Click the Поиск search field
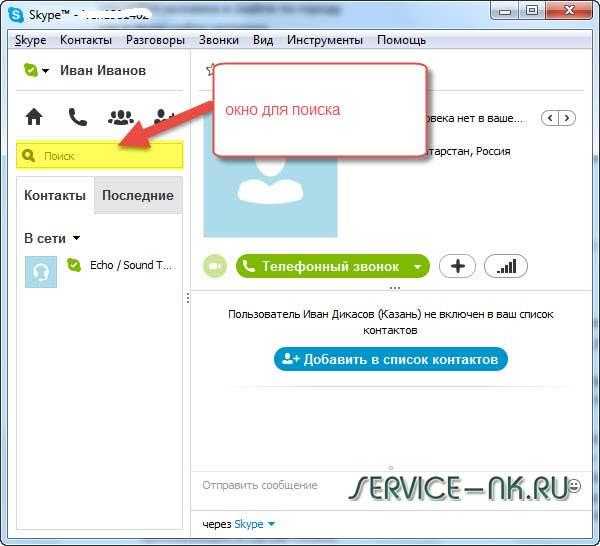Screen dimensions: 600x546 tap(99, 155)
